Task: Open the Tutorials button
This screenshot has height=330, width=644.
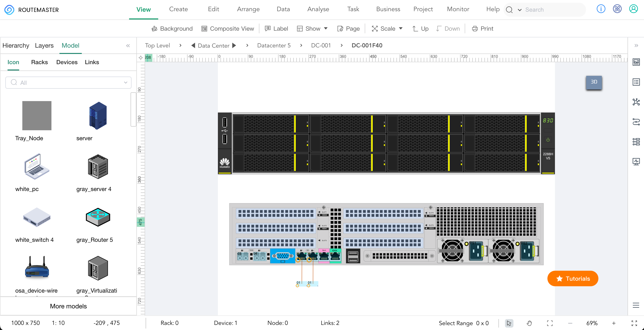Action: pyautogui.click(x=572, y=278)
